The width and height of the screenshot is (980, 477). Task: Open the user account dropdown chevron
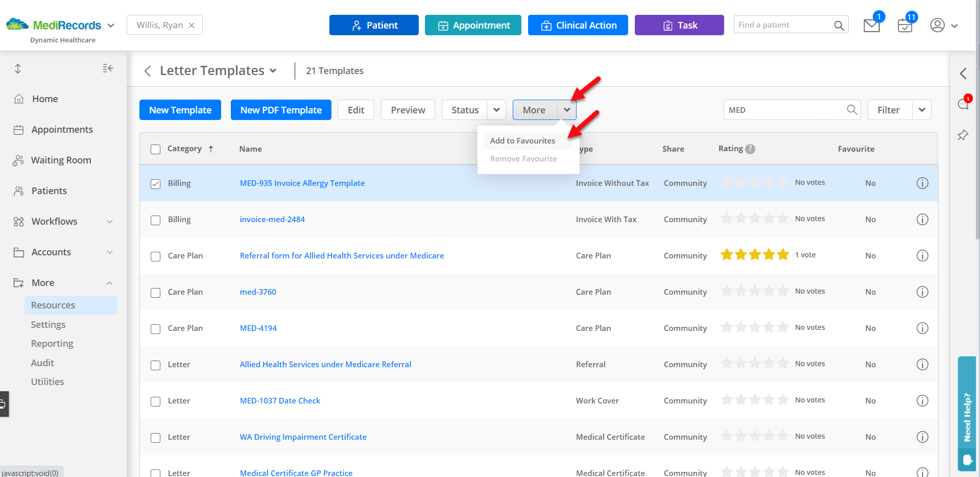(954, 26)
